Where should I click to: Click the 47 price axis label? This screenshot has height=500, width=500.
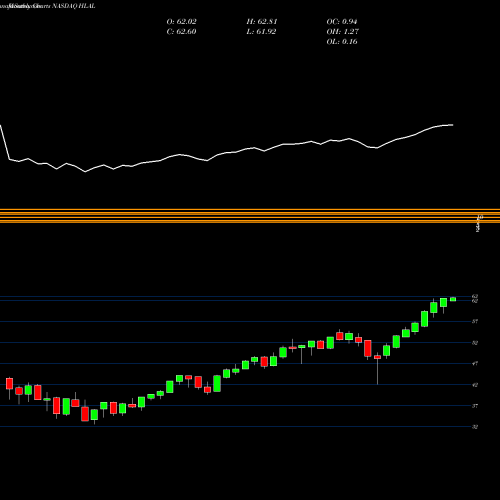click(475, 363)
